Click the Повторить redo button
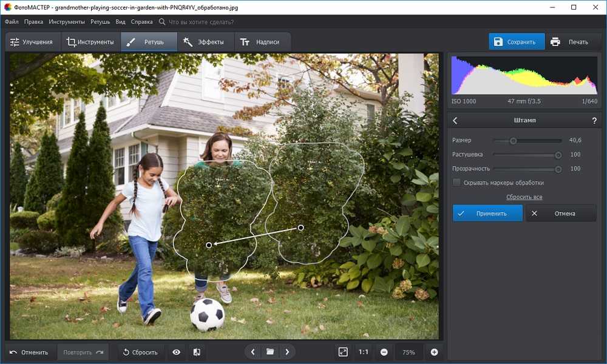Screen dimensions: 607x364 pyautogui.click(x=83, y=352)
